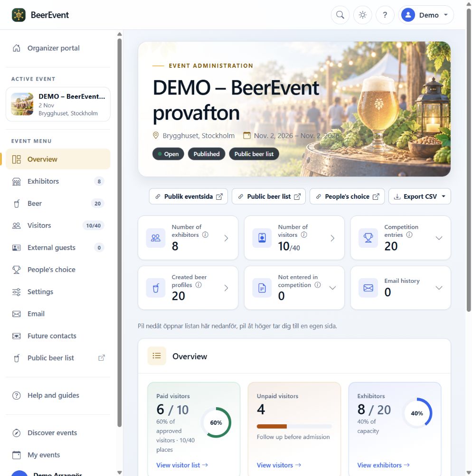Click the trophy icon on Competition entries card
This screenshot has height=476, width=472.
(x=368, y=238)
